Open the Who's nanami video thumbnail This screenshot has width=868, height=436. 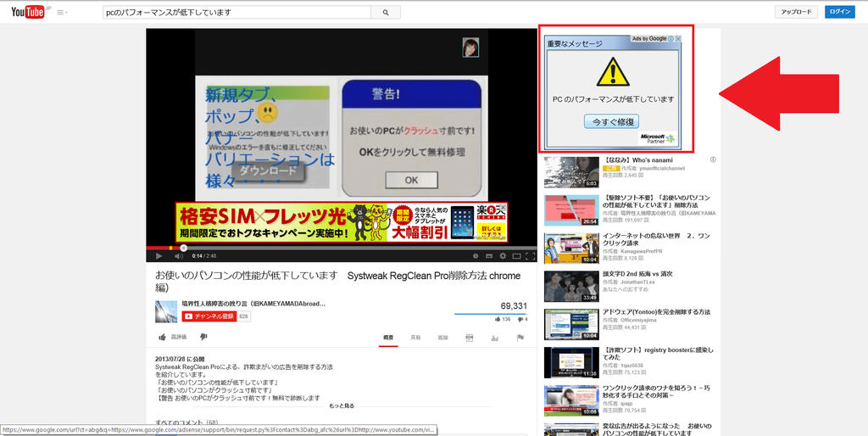(571, 171)
